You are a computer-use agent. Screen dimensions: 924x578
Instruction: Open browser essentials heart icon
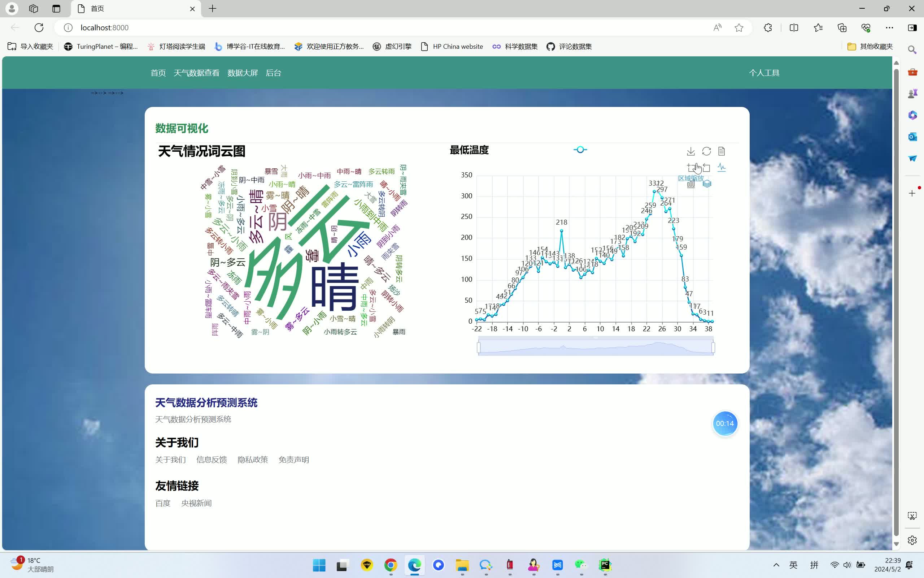866,27
